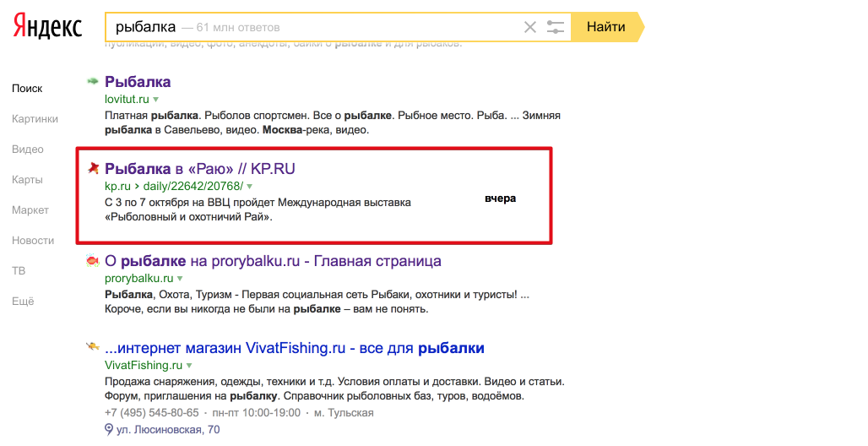Click the lovitut.ru fish favicon
This screenshot has height=446, width=868.
[92, 81]
